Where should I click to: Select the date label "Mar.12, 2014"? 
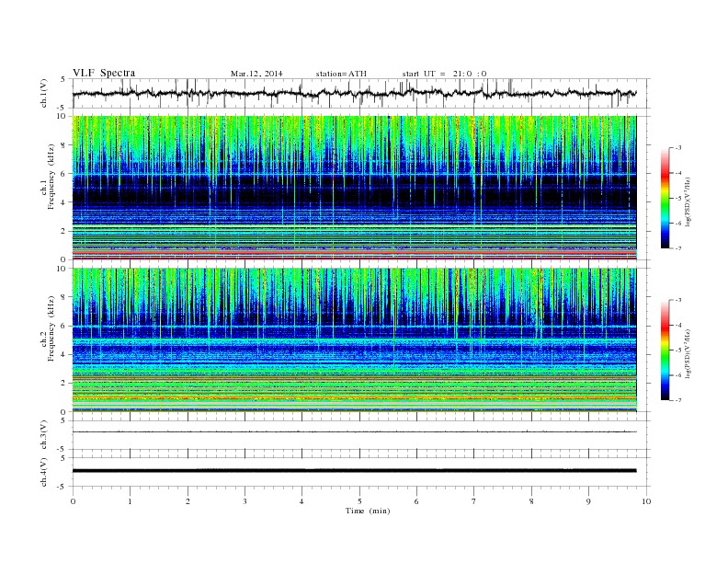256,74
